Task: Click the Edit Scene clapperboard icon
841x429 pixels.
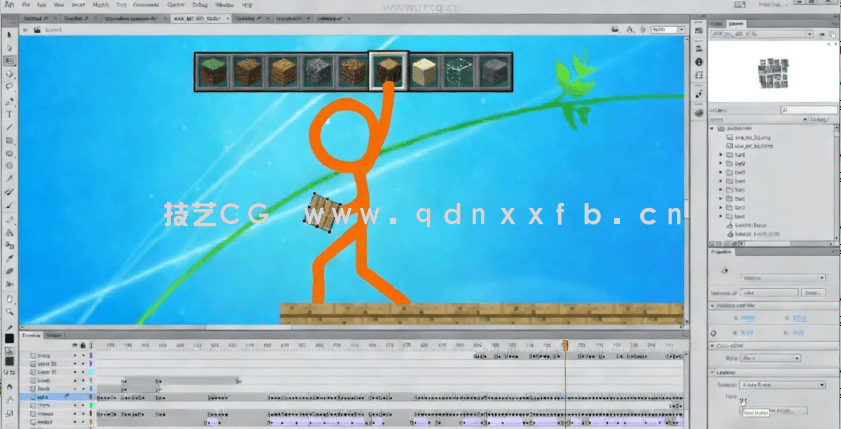Action: pyautogui.click(x=616, y=30)
